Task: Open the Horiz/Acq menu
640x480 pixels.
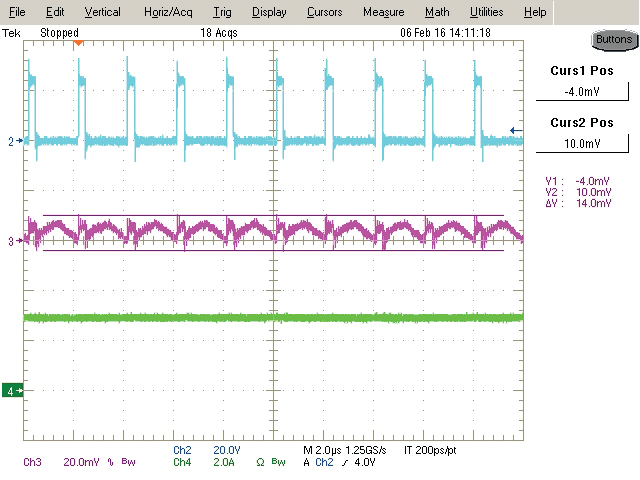Action: pyautogui.click(x=166, y=12)
